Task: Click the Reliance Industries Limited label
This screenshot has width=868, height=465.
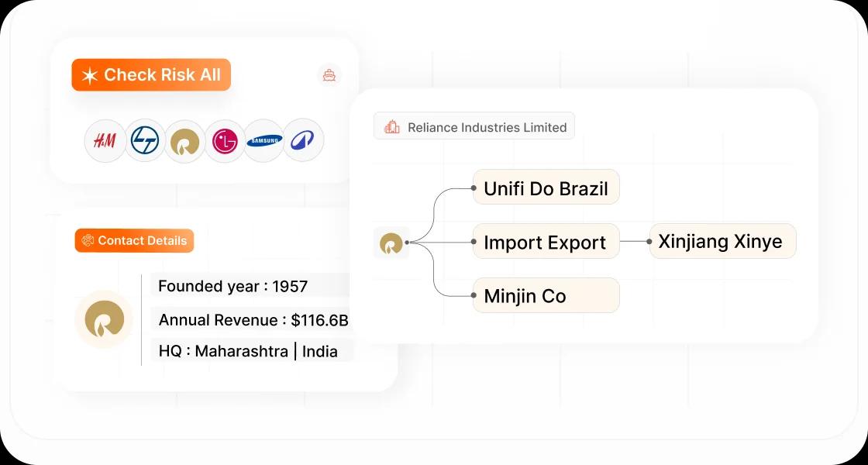Action: click(487, 127)
